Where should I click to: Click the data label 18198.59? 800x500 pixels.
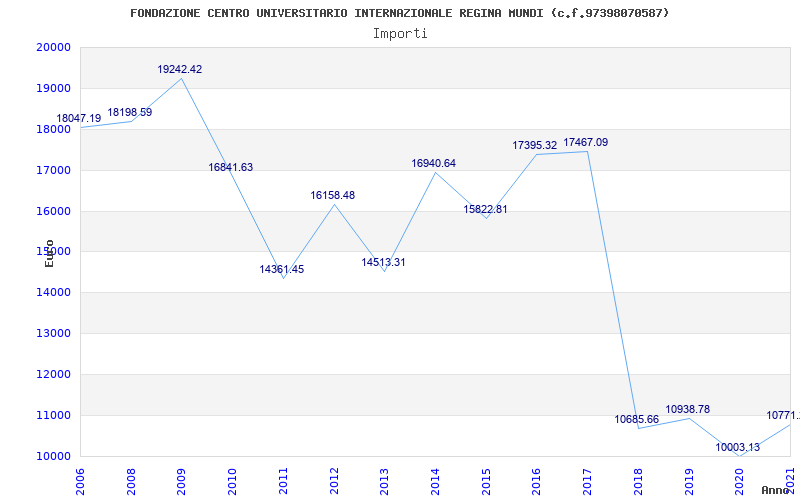[130, 112]
